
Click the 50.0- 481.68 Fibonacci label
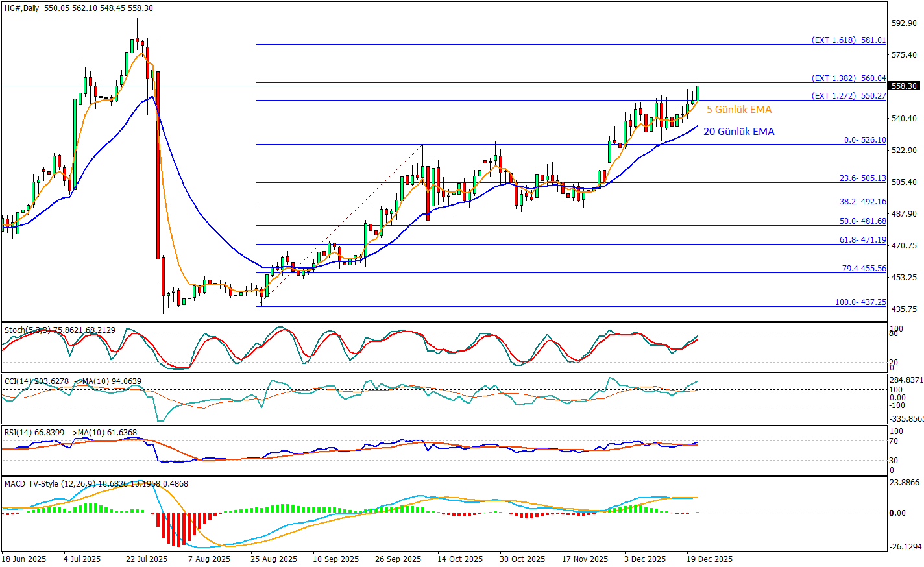862,221
